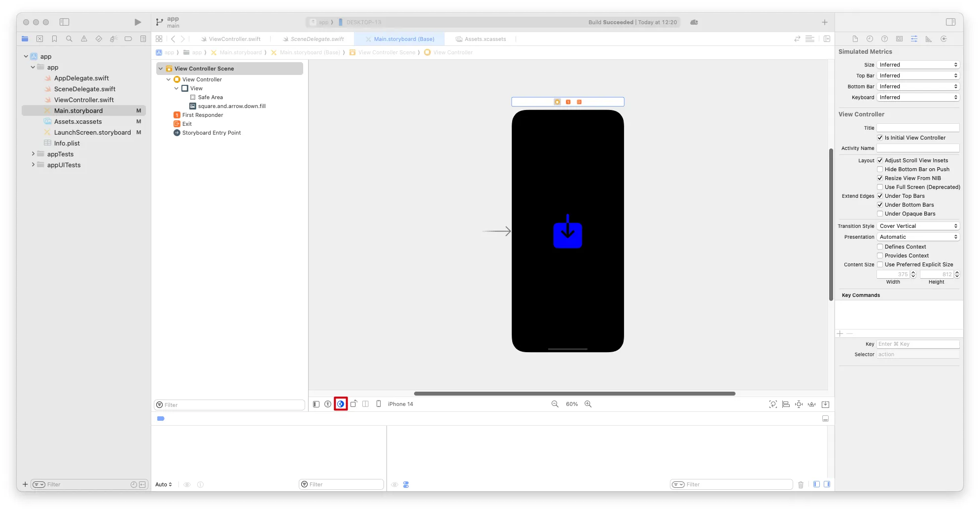
Task: Expand the appUITests folder
Action: (33, 165)
